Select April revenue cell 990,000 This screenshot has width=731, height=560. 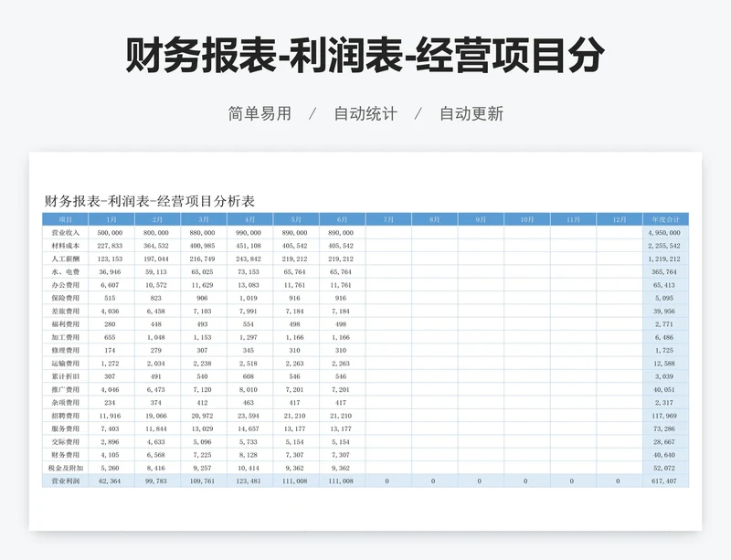(249, 233)
